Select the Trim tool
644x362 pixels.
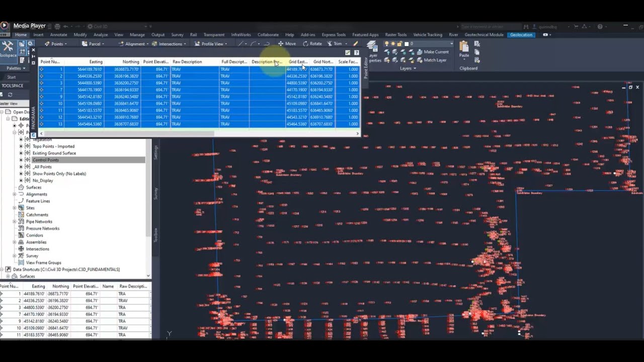pos(335,44)
